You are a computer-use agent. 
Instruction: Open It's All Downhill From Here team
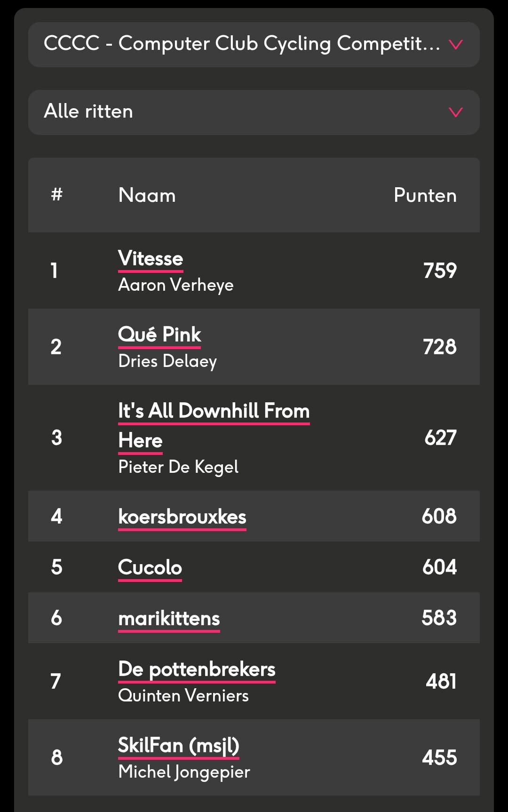214,425
